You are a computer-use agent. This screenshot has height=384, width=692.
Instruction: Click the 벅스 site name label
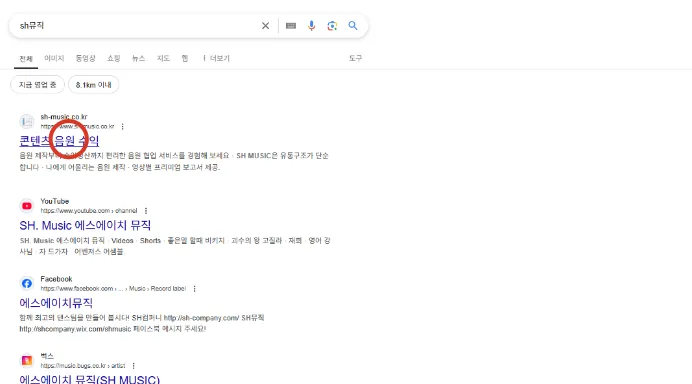[x=47, y=356]
